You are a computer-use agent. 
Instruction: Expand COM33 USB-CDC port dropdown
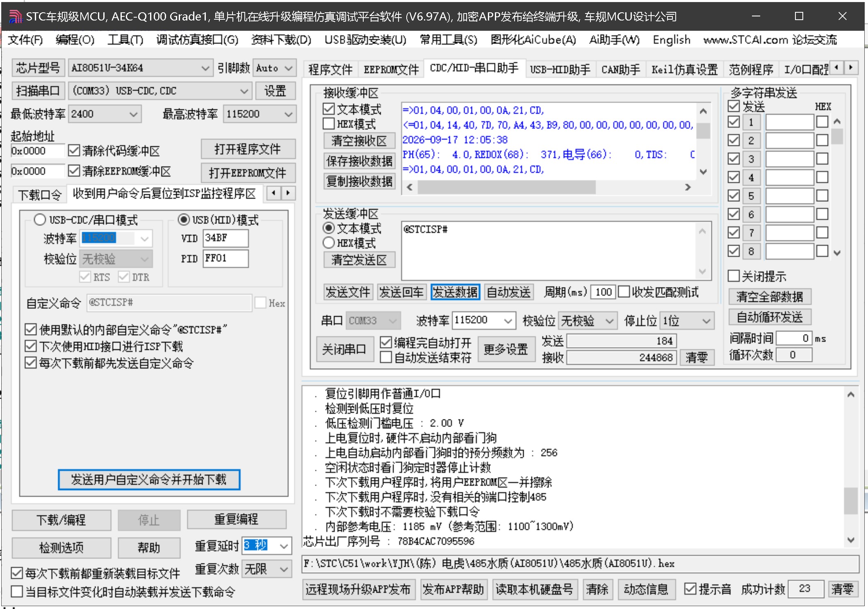pyautogui.click(x=160, y=91)
